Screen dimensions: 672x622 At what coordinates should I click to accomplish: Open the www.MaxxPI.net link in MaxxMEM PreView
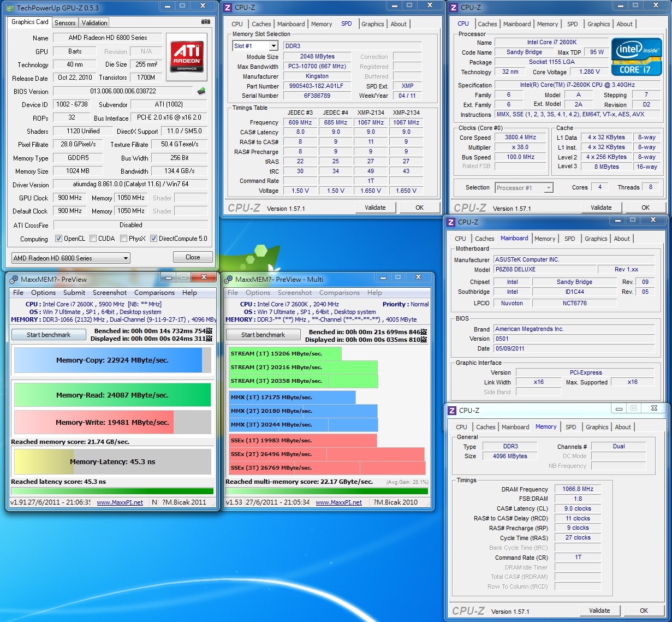coord(120,502)
